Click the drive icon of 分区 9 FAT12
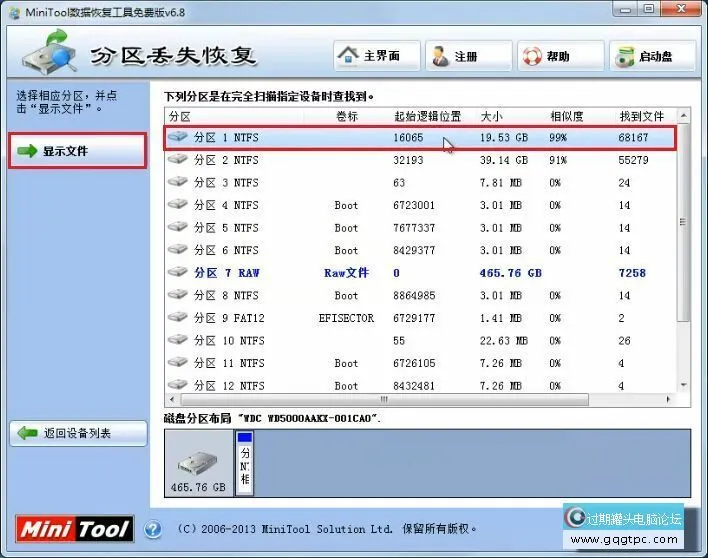 [177, 317]
